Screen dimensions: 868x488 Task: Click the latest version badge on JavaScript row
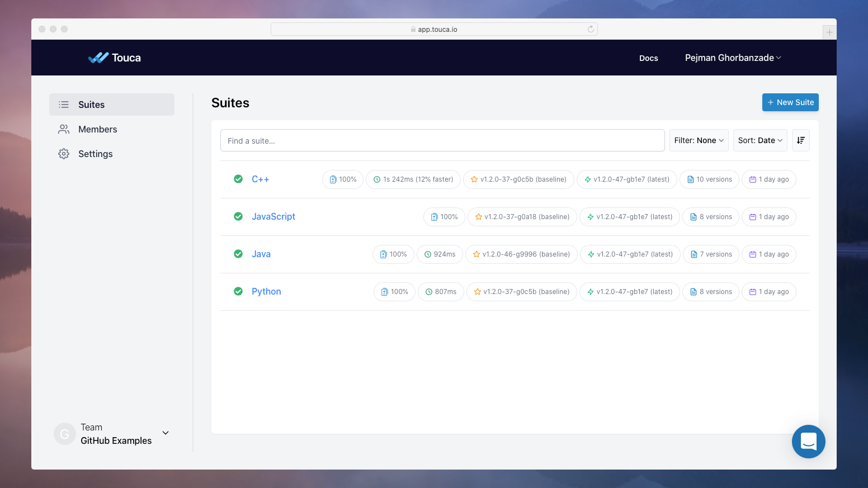click(630, 217)
